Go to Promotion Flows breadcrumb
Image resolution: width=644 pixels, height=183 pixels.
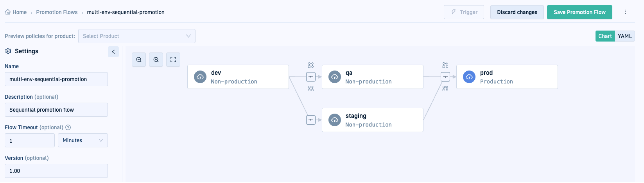[57, 12]
